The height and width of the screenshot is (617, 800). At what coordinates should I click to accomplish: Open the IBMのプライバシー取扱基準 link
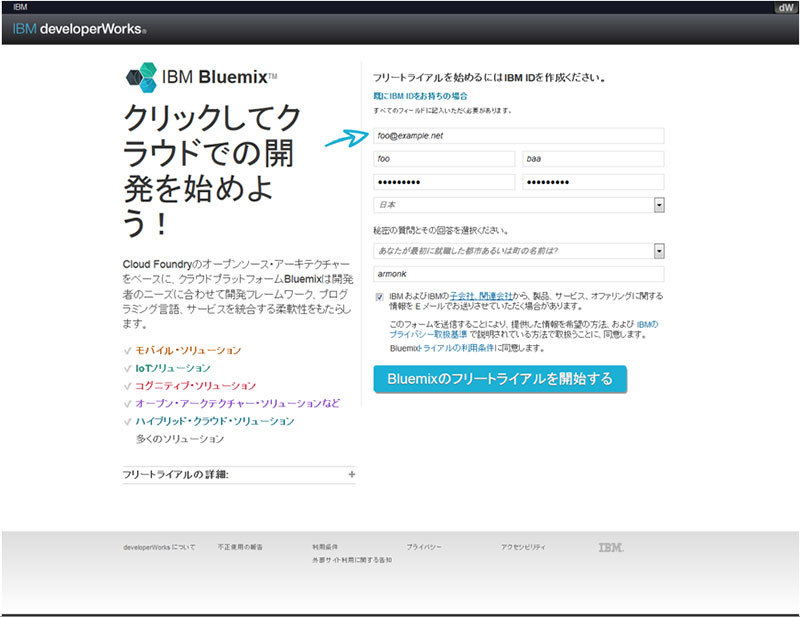[523, 329]
